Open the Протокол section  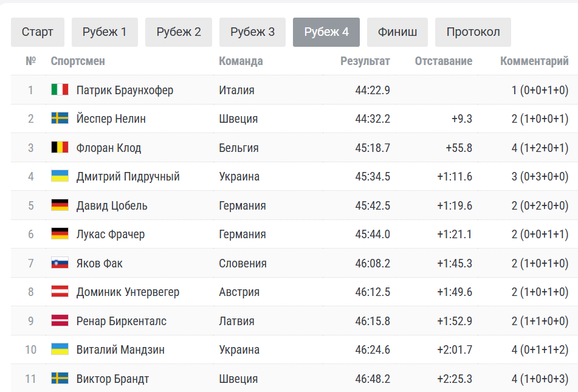click(473, 32)
